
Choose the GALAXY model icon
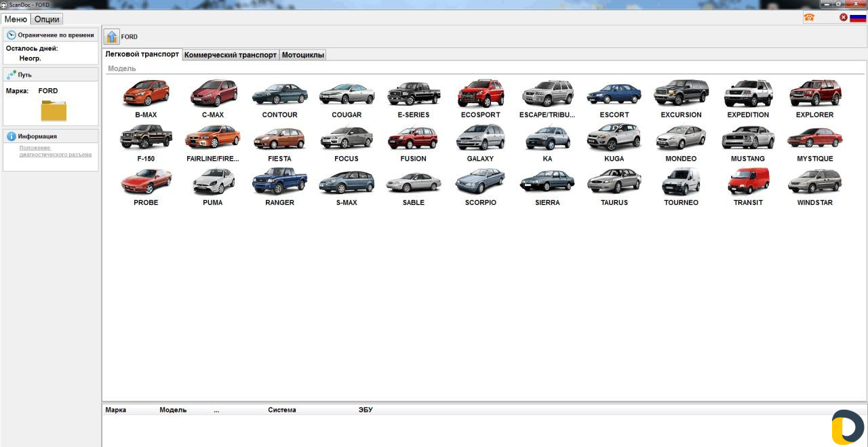481,137
